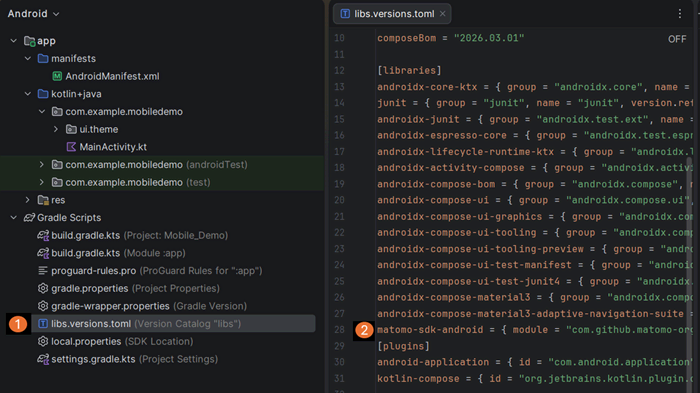Image resolution: width=700 pixels, height=393 pixels.
Task: Click the MainActivity.kt Kotlin file icon
Action: 71,147
